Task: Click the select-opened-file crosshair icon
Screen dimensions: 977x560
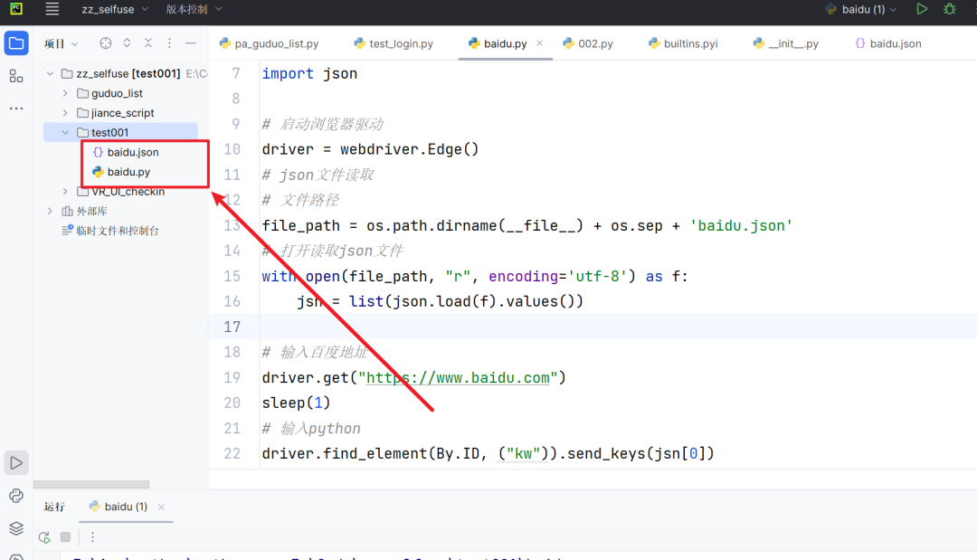Action: [x=106, y=43]
